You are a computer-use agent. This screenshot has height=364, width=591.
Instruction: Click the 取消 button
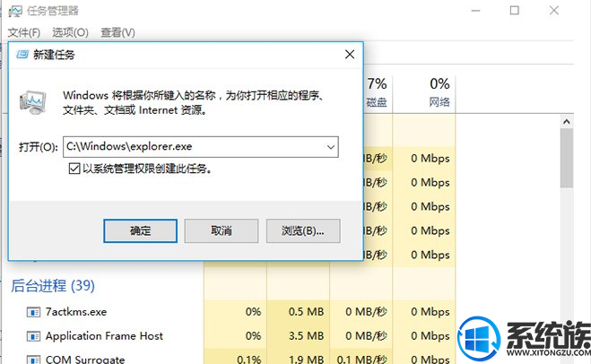coord(222,230)
